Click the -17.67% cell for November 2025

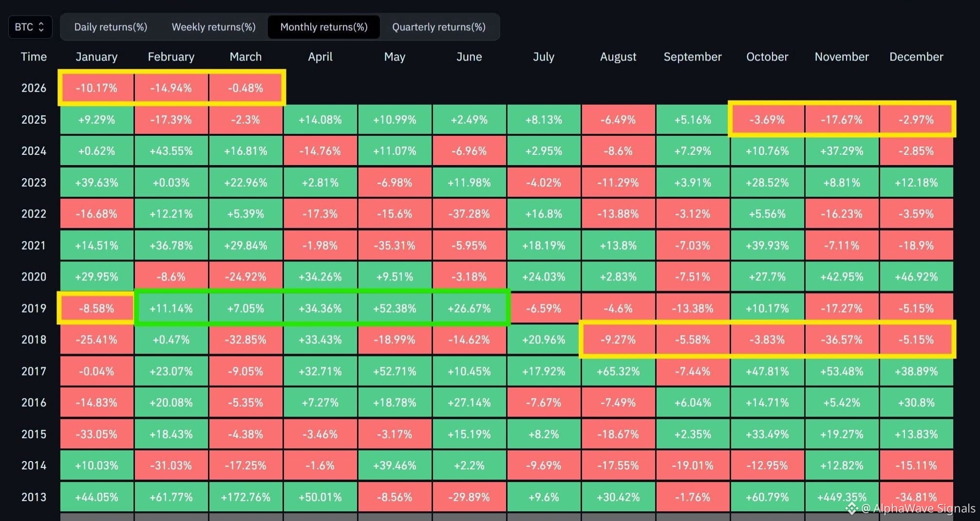[842, 119]
